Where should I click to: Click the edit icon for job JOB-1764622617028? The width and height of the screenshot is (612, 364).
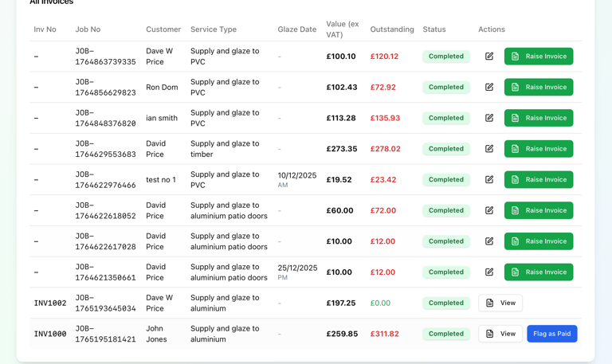pos(489,241)
